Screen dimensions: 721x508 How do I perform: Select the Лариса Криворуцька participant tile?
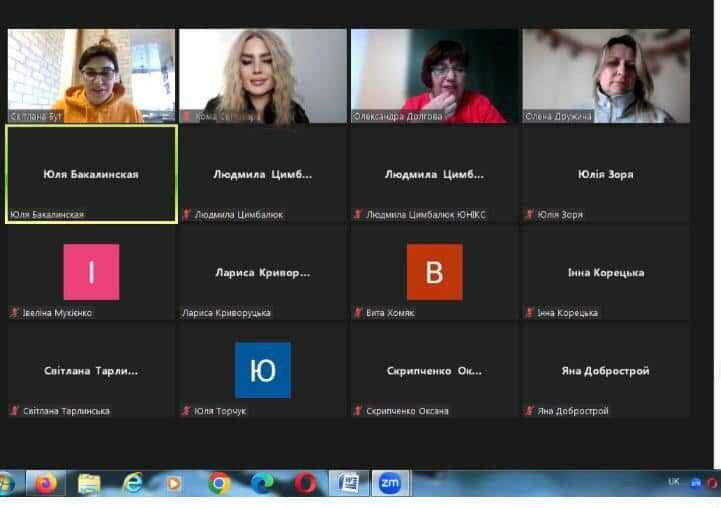(263, 272)
